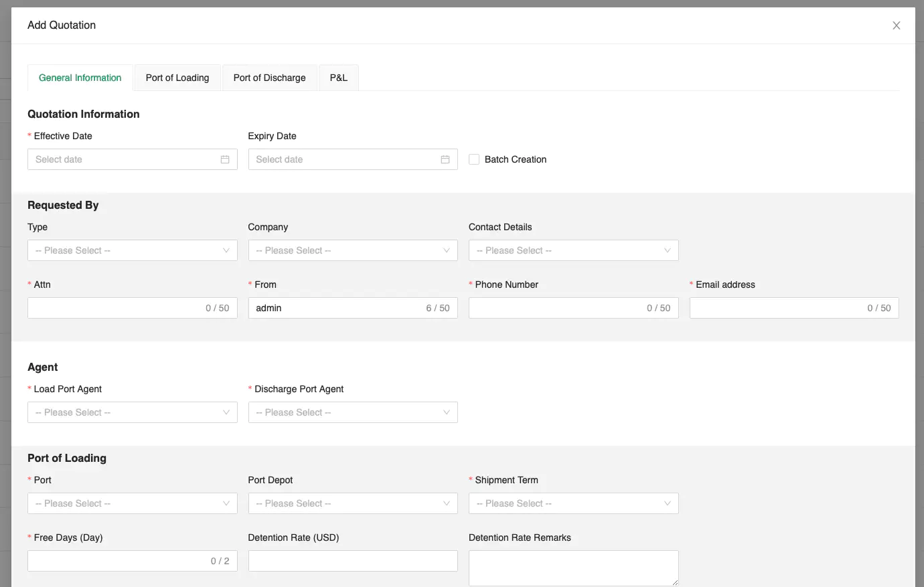This screenshot has width=924, height=587.
Task: Click the Effective Date calendar icon
Action: pos(225,159)
